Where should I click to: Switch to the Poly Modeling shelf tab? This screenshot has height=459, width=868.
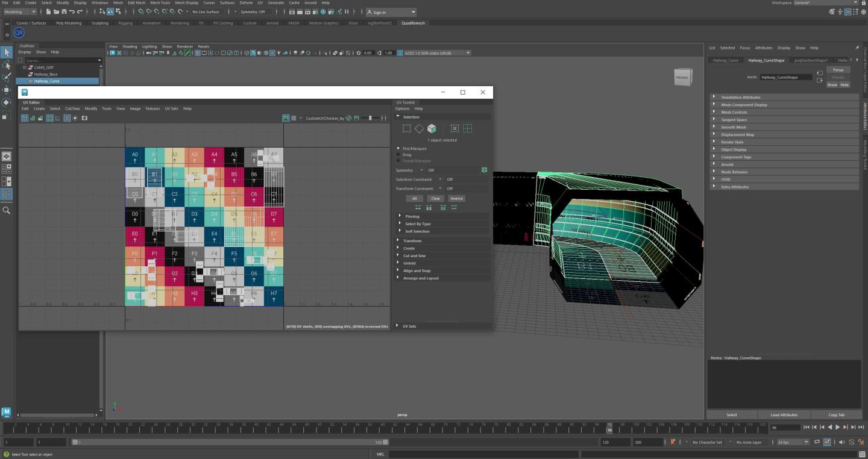tap(69, 23)
